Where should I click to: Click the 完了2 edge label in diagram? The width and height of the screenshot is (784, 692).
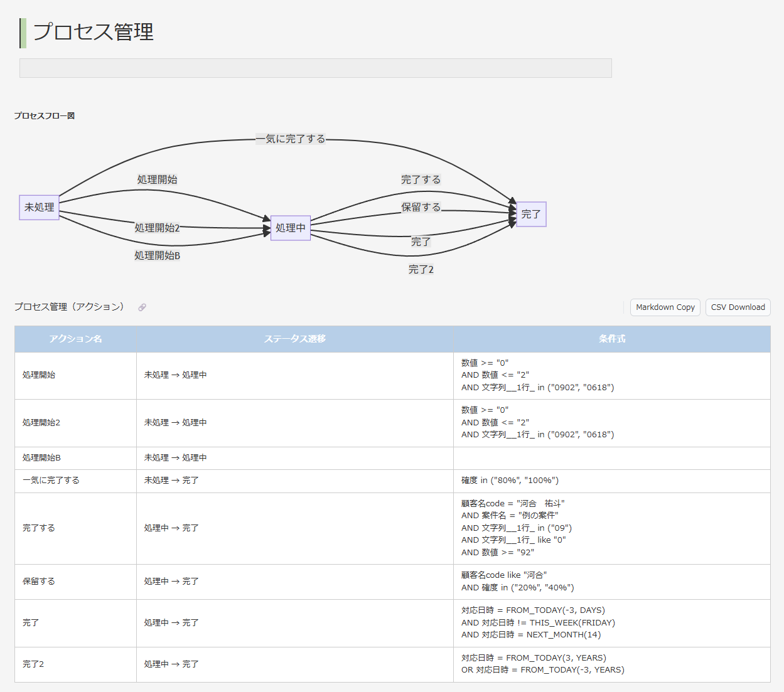[x=421, y=269]
